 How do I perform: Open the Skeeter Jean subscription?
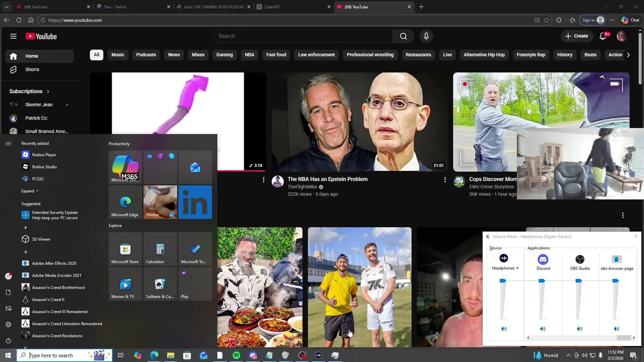click(x=39, y=105)
